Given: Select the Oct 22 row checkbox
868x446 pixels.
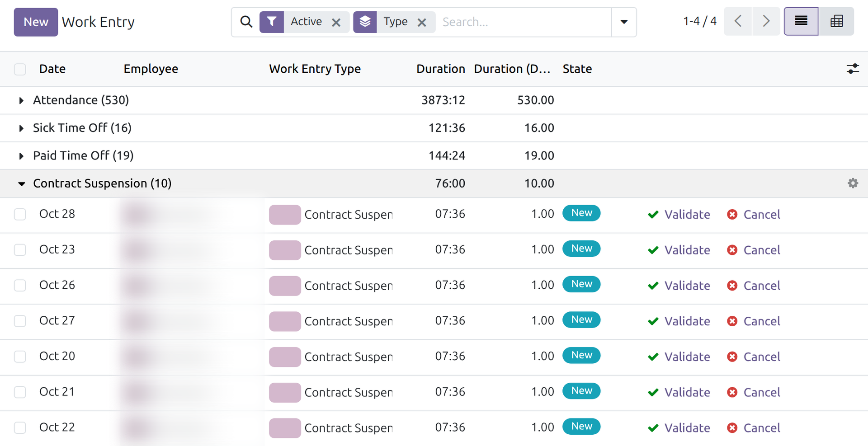Looking at the screenshot, I should click(20, 427).
